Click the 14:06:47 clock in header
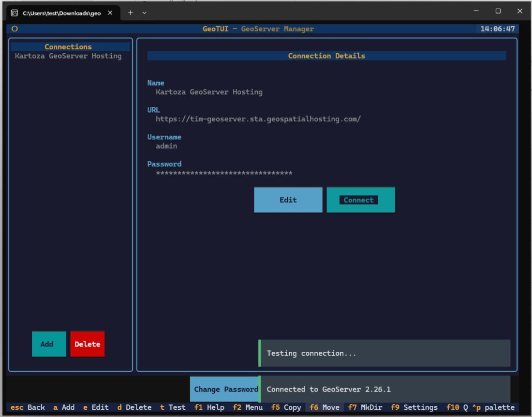The image size is (532, 417). pos(497,29)
